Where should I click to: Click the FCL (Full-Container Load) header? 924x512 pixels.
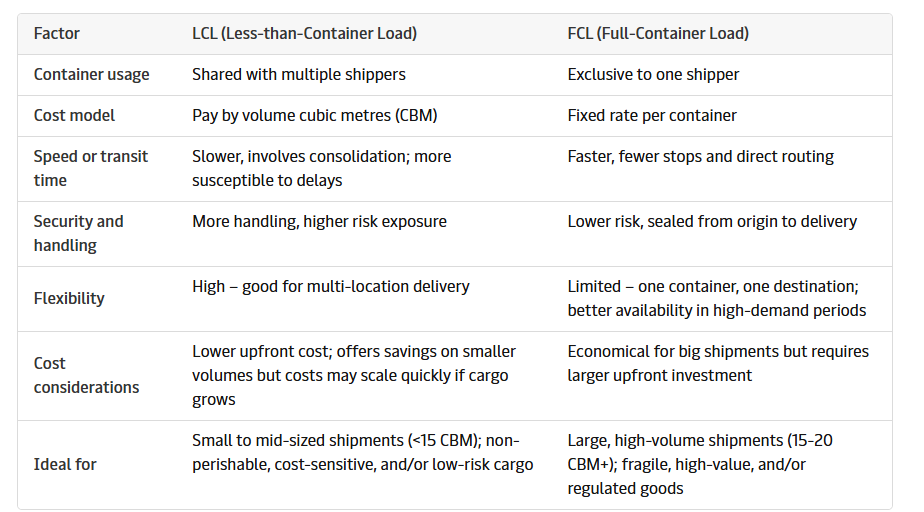tap(658, 34)
